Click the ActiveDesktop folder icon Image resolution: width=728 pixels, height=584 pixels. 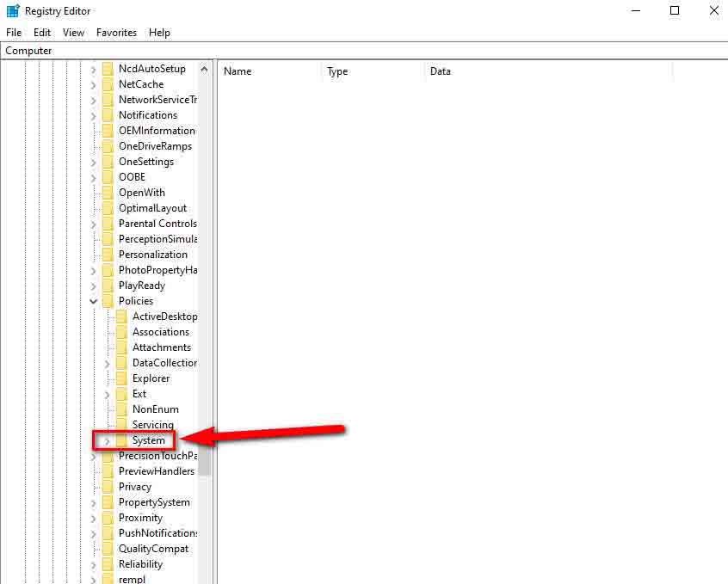[121, 317]
